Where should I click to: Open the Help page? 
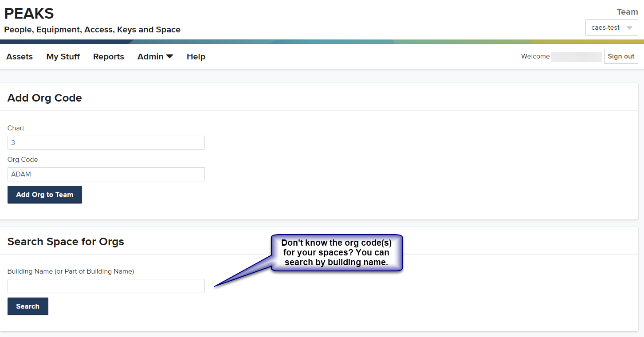[x=196, y=57]
